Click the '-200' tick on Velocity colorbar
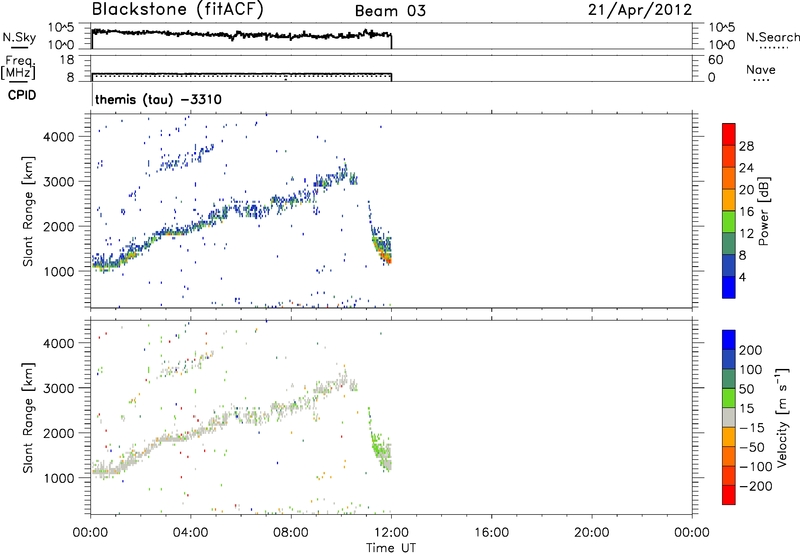Image resolution: width=800 pixels, height=554 pixels. point(756,486)
